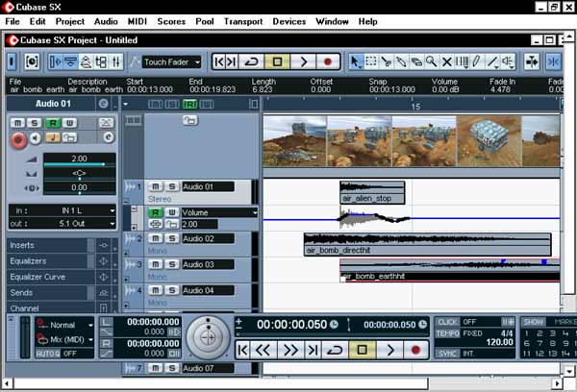Select the Mute X tool in toolbar
Viewport: 577px width, 392px height.
pos(446,62)
